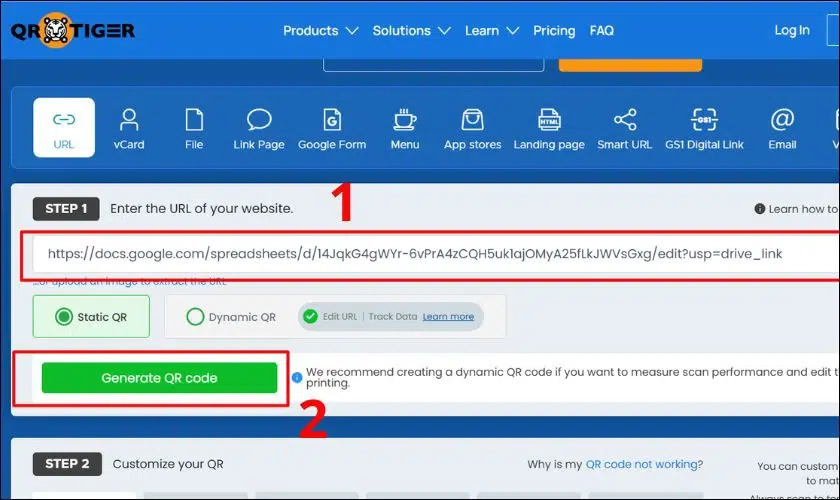This screenshot has width=840, height=500.
Task: Open the Pricing page
Action: 554,31
